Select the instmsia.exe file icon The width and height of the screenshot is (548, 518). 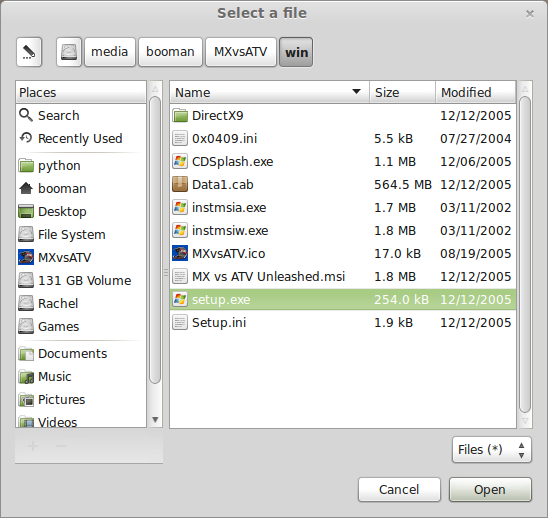click(x=180, y=208)
